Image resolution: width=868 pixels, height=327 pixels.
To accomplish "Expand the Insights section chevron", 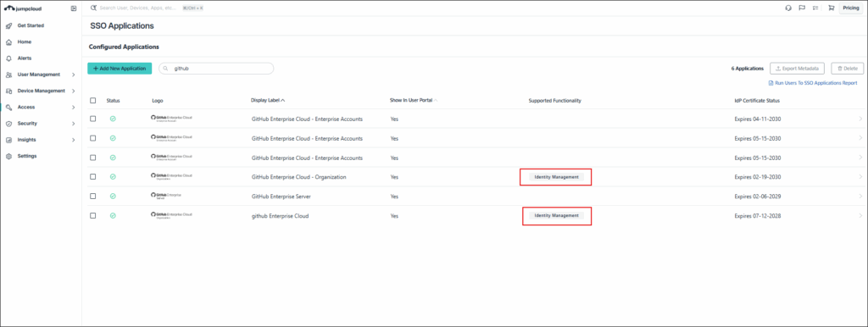I will 74,140.
